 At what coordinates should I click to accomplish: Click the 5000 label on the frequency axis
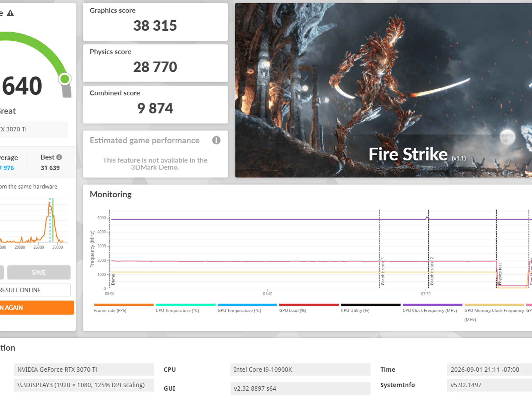(x=102, y=218)
